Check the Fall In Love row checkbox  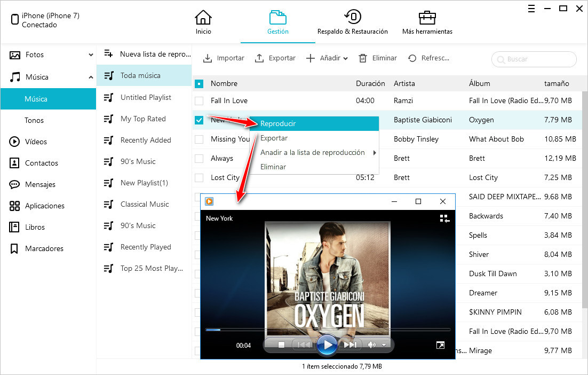[199, 101]
